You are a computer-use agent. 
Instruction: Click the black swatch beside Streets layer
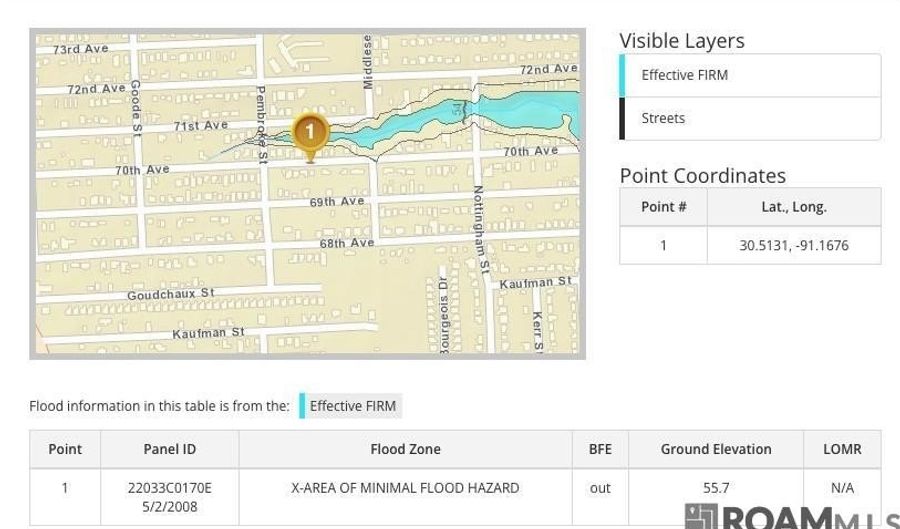tap(622, 118)
